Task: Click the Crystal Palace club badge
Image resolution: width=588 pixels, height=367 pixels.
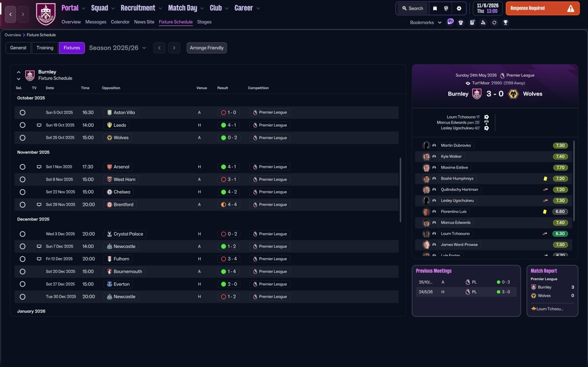Action: click(x=109, y=234)
